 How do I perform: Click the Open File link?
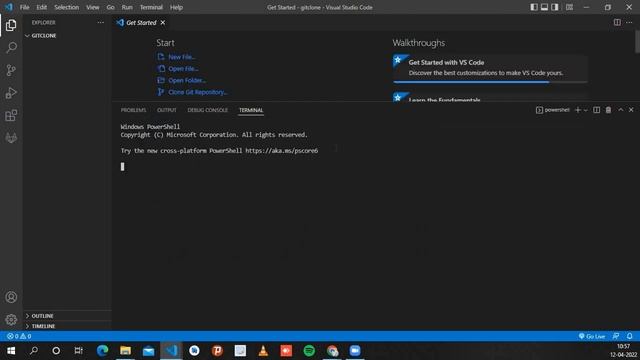(x=183, y=69)
